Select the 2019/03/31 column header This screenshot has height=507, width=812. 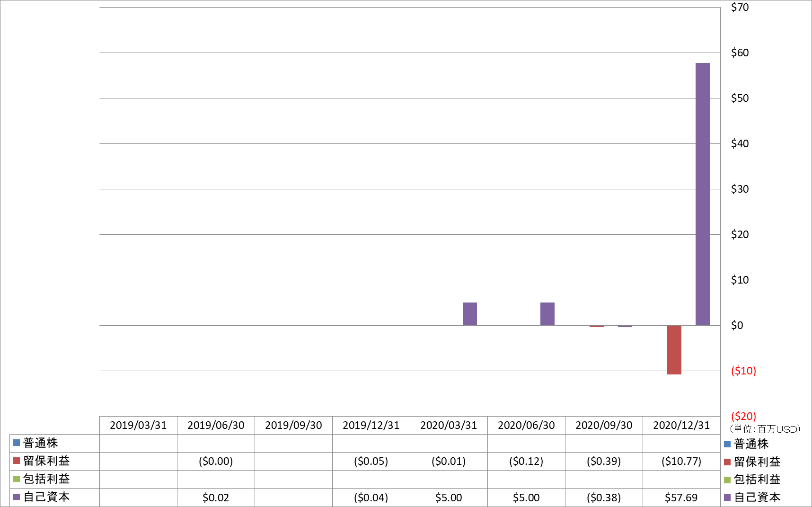click(138, 425)
